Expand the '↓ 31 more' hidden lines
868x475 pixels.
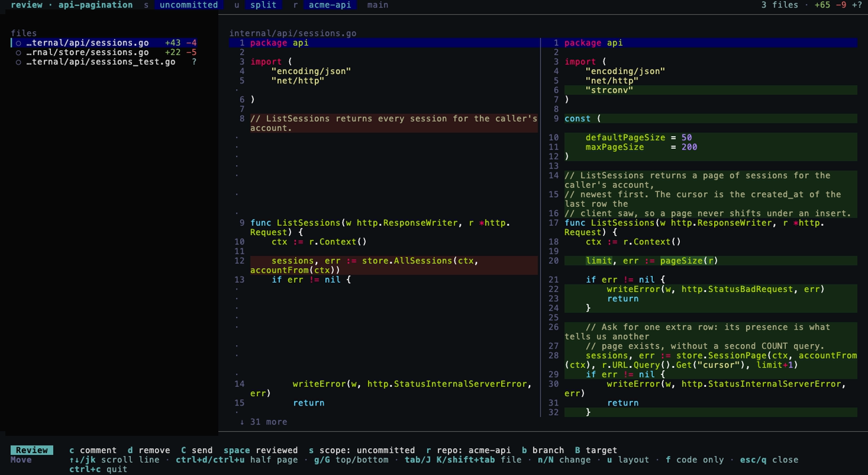tap(263, 422)
